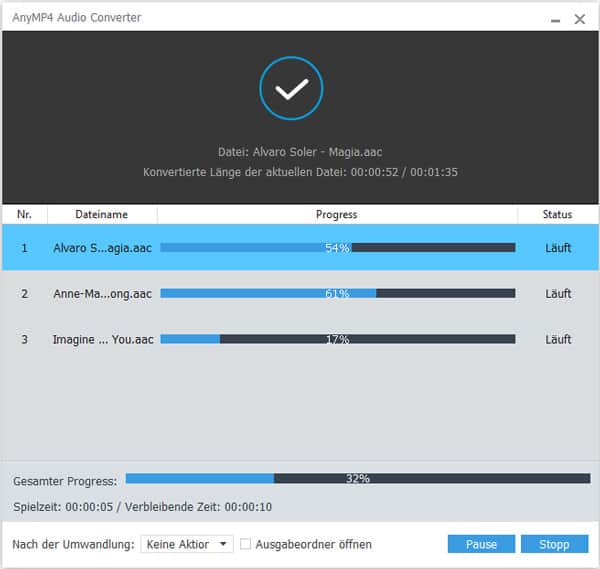Close the AnyMP4 Audio Converter window

[x=580, y=19]
